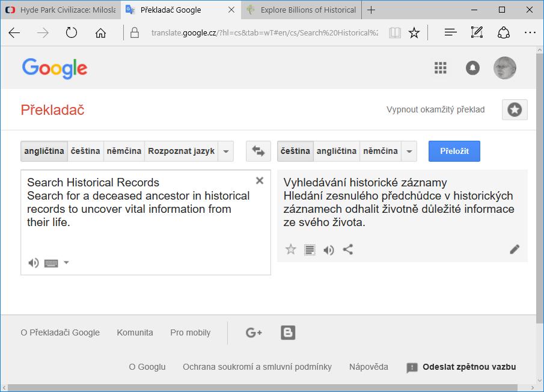The height and width of the screenshot is (392, 544).
Task: Open Pro mobily footer link
Action: 190,332
